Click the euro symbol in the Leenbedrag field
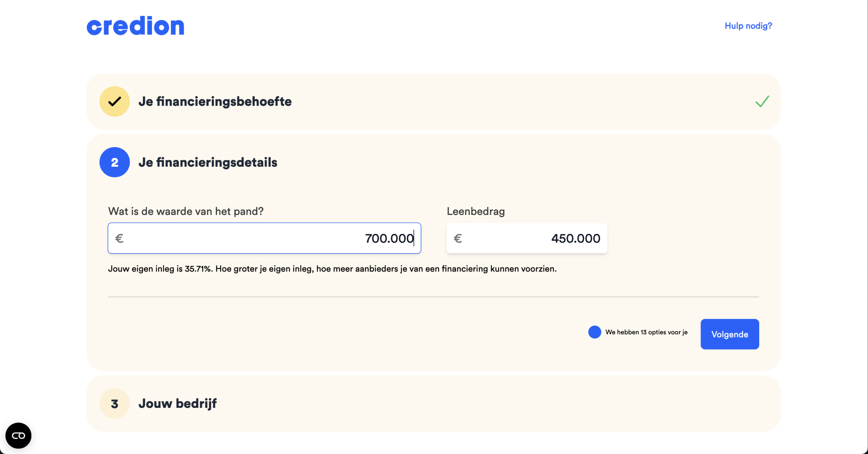The image size is (868, 454). 458,238
